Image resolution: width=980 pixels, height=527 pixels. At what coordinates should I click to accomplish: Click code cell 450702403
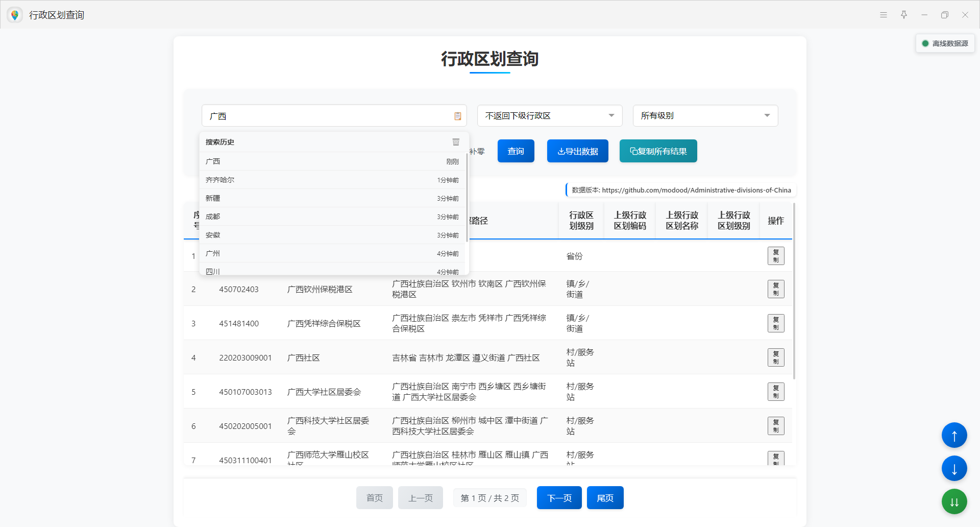tap(239, 290)
